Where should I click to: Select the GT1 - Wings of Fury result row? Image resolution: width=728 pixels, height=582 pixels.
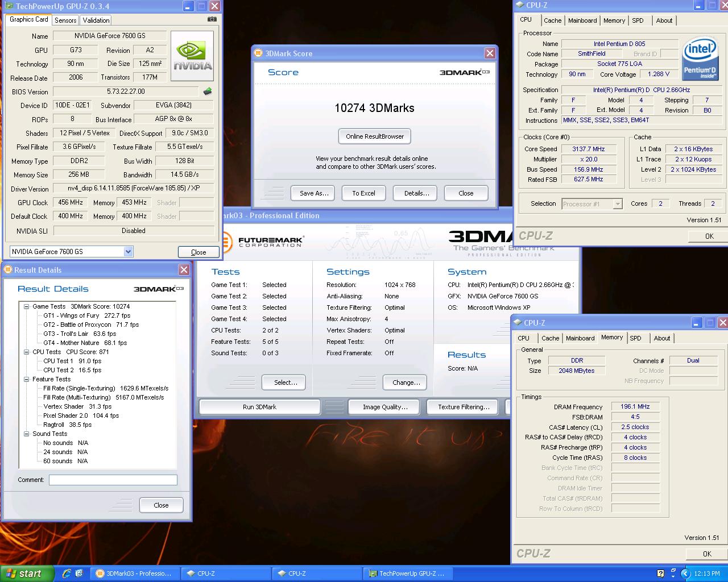click(86, 315)
